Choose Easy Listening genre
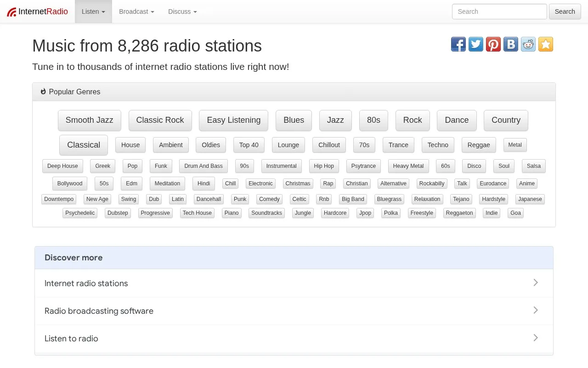Image resolution: width=588 pixels, height=368 pixels. click(x=233, y=120)
